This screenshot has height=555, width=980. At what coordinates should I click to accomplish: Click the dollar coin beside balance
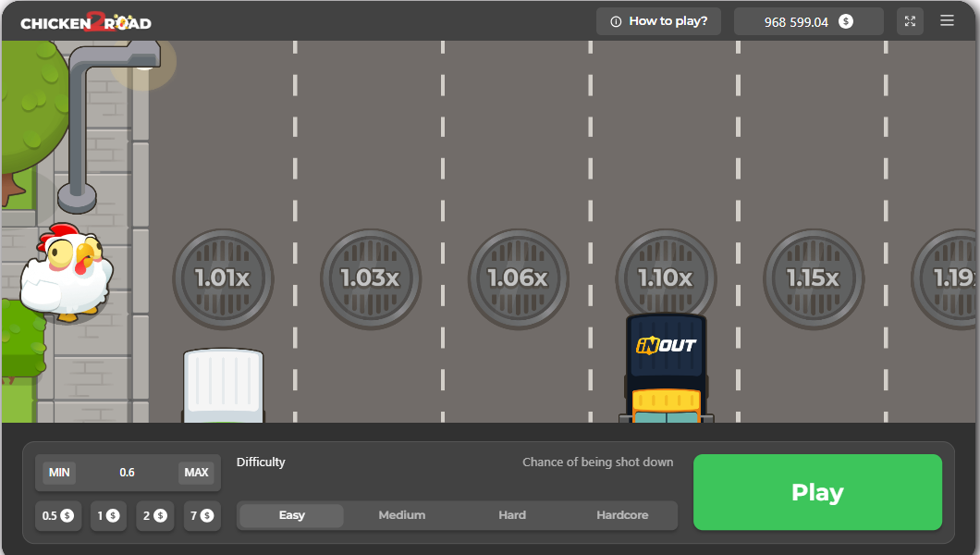[846, 21]
